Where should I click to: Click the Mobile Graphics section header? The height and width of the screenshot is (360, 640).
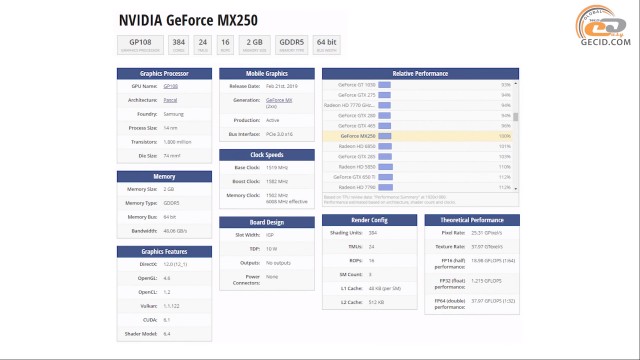(267, 73)
